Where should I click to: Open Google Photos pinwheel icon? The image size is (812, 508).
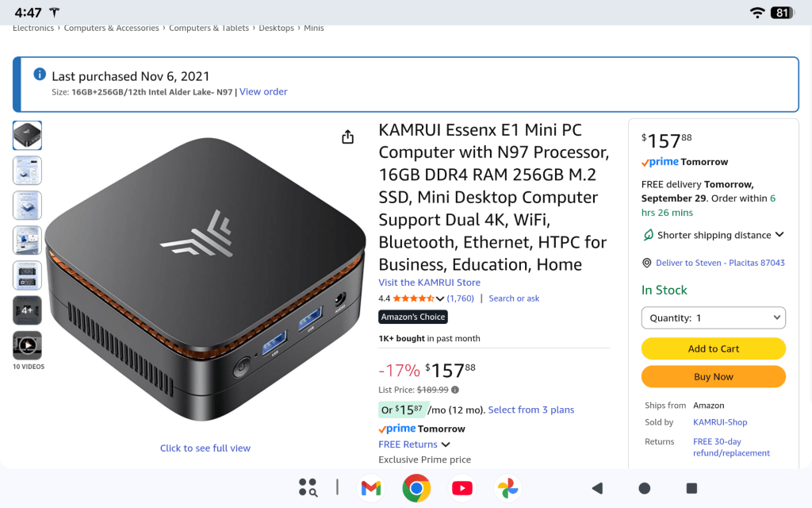tap(507, 488)
